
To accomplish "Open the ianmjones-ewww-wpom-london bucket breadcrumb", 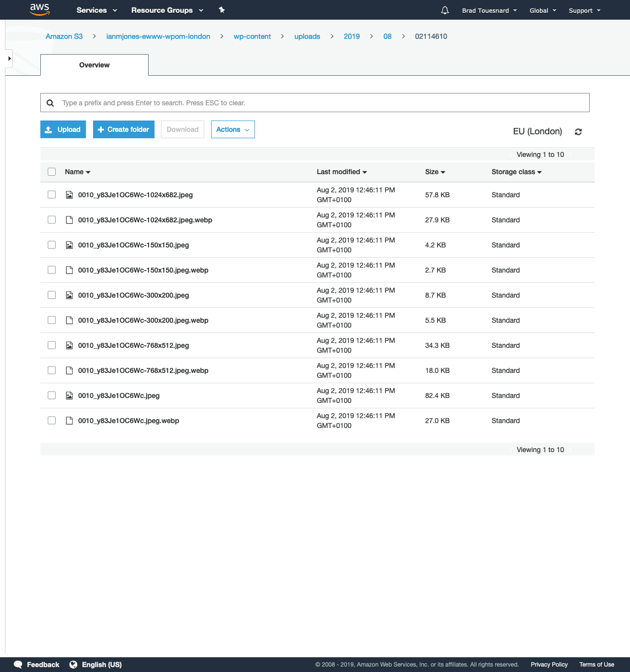I will coord(158,36).
